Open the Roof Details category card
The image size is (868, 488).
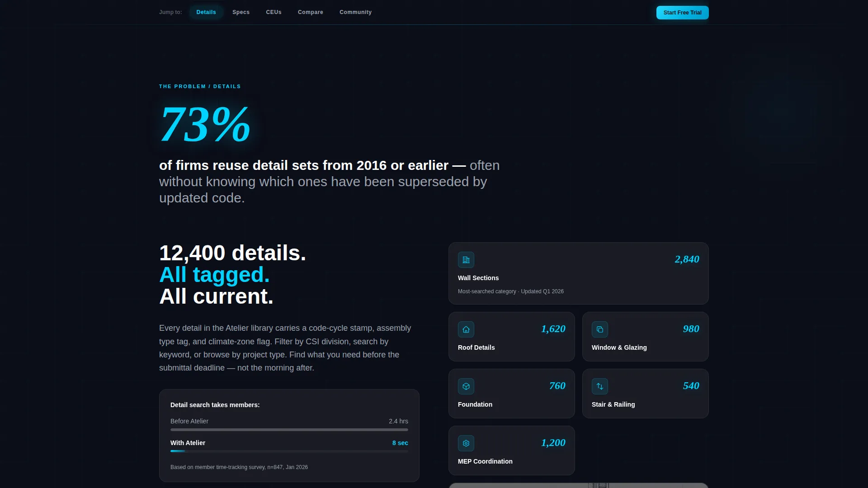click(511, 337)
